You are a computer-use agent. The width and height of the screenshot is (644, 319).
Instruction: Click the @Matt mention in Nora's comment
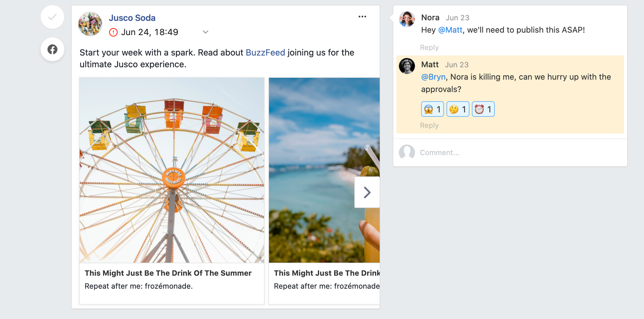coord(450,30)
